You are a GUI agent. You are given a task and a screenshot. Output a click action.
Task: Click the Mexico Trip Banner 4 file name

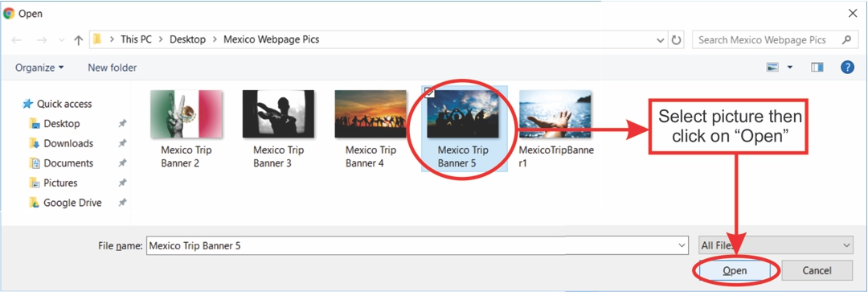(x=371, y=157)
